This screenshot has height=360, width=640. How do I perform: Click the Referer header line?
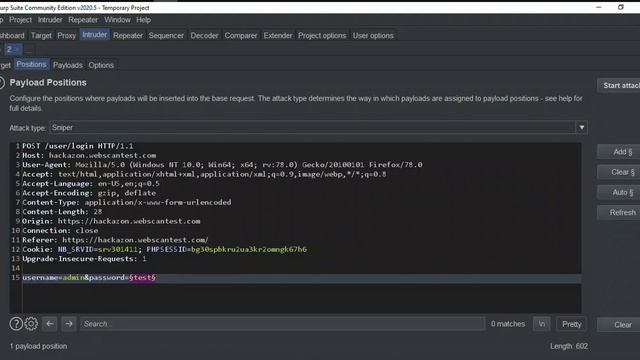tap(115, 240)
